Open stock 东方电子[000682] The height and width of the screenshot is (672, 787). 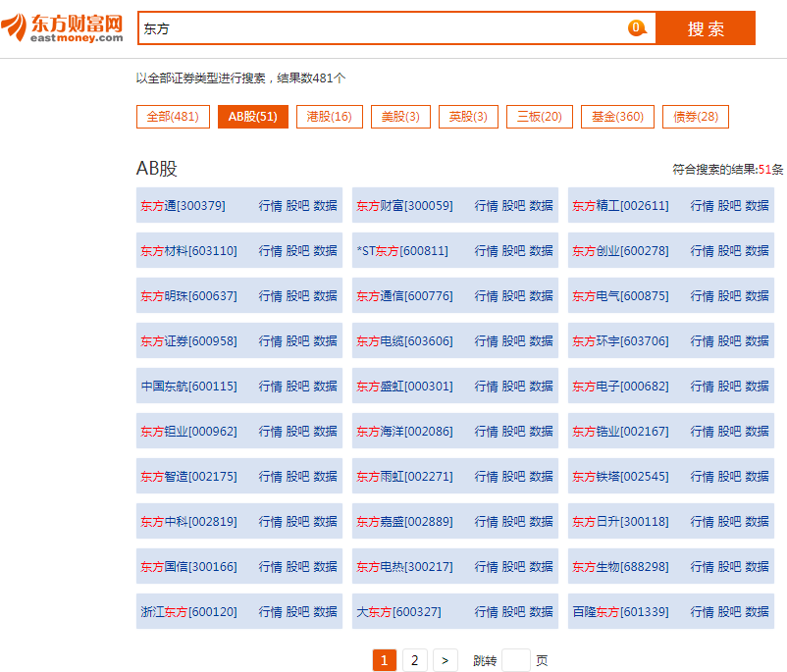tap(620, 387)
